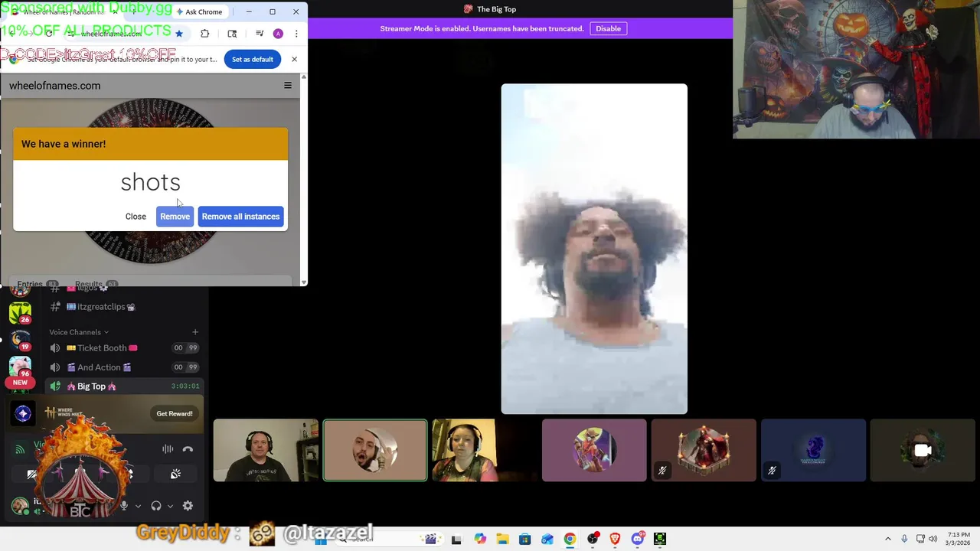Open Brave browser from the taskbar

click(x=615, y=540)
